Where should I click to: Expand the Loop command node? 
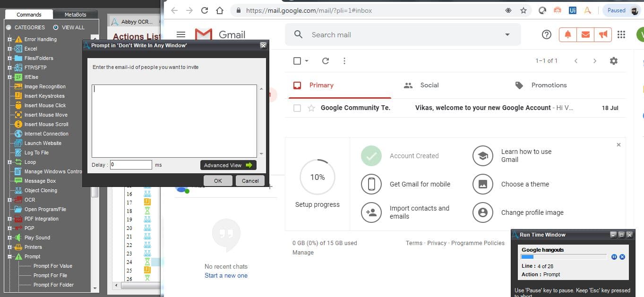[9, 162]
